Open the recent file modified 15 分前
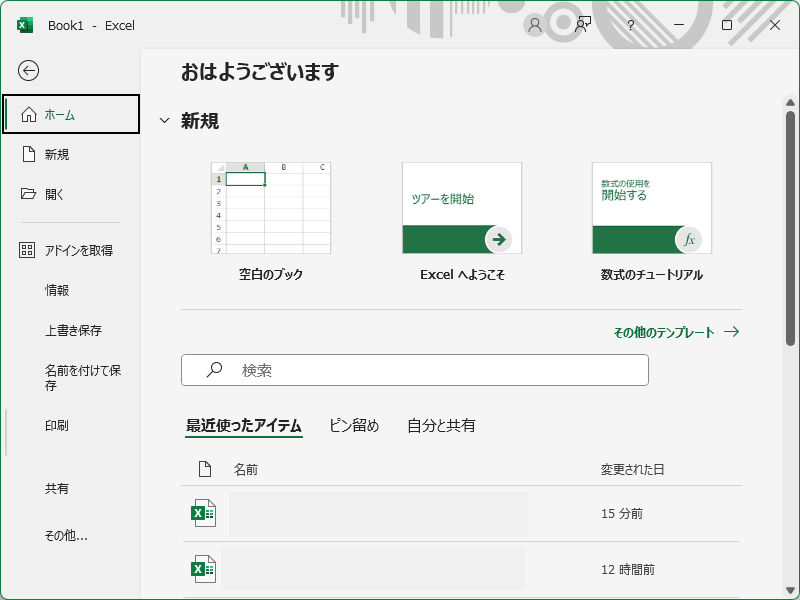 461,513
